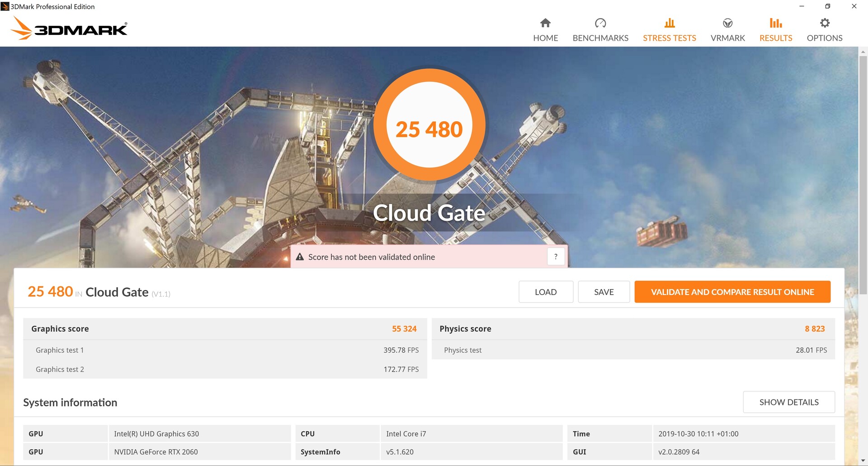Image resolution: width=868 pixels, height=466 pixels.
Task: Click the 25 480 score circle
Action: (429, 125)
